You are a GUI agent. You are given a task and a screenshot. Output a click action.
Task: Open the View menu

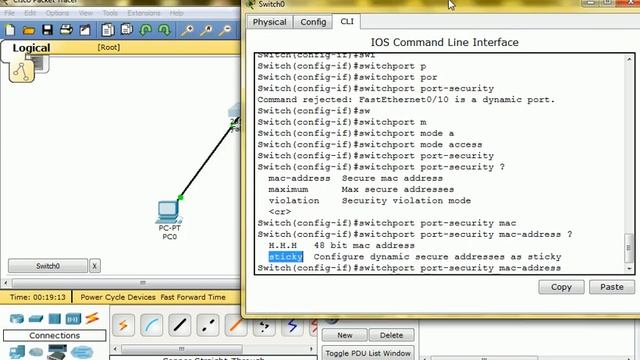point(86,13)
